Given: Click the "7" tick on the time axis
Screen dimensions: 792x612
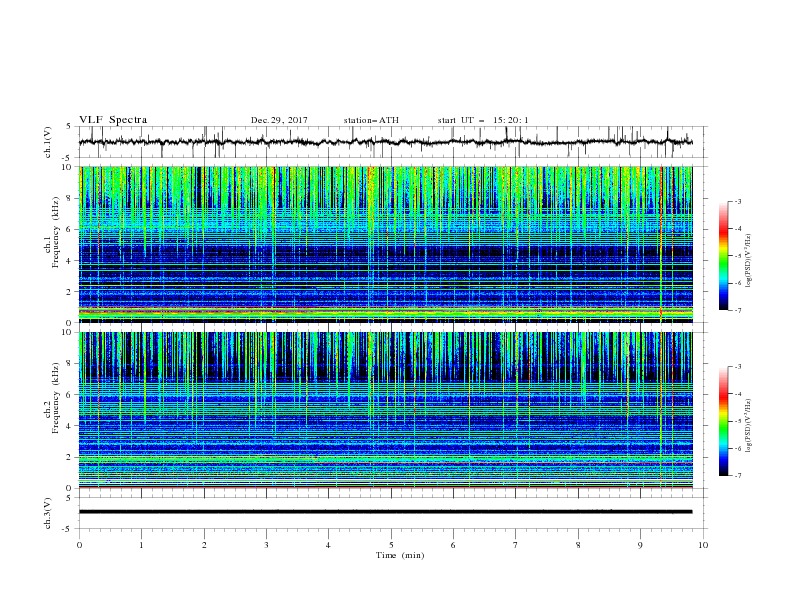Looking at the screenshot, I should (x=516, y=545).
